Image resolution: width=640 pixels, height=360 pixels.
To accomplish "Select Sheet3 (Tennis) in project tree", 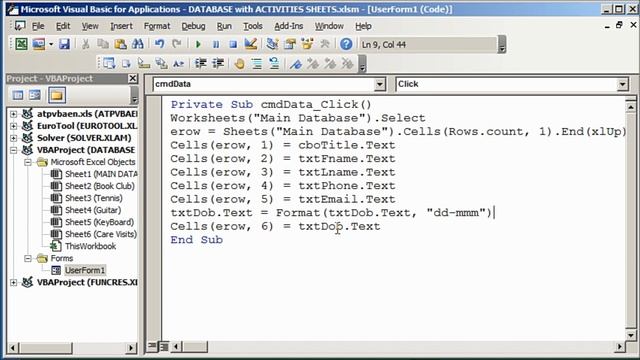I will [94, 198].
